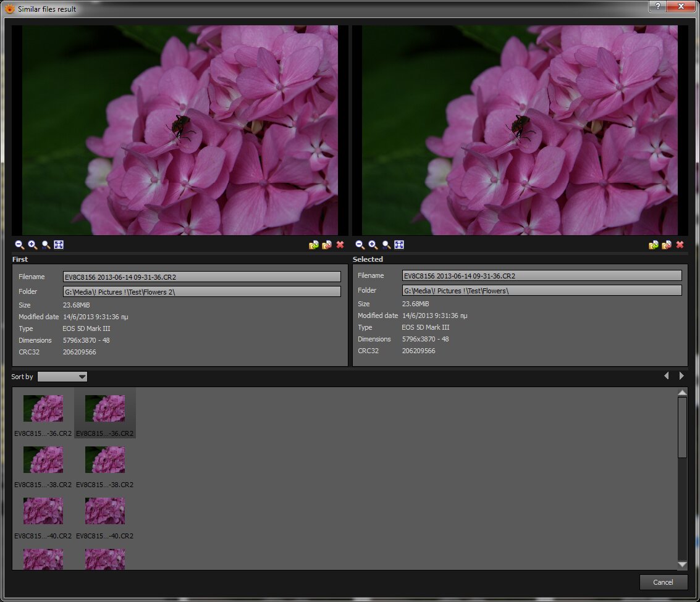Click the Selected panel's Flowers Folder field

point(542,291)
